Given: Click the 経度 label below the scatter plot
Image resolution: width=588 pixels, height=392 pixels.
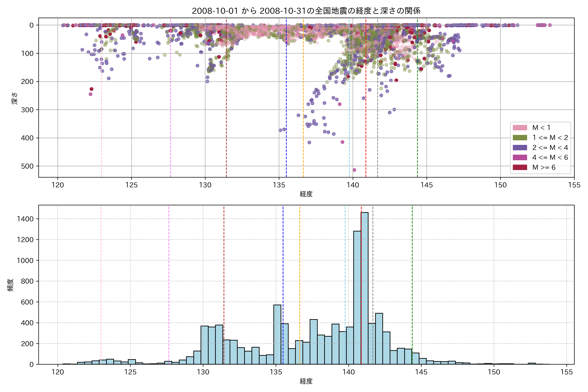Looking at the screenshot, I should coord(306,194).
